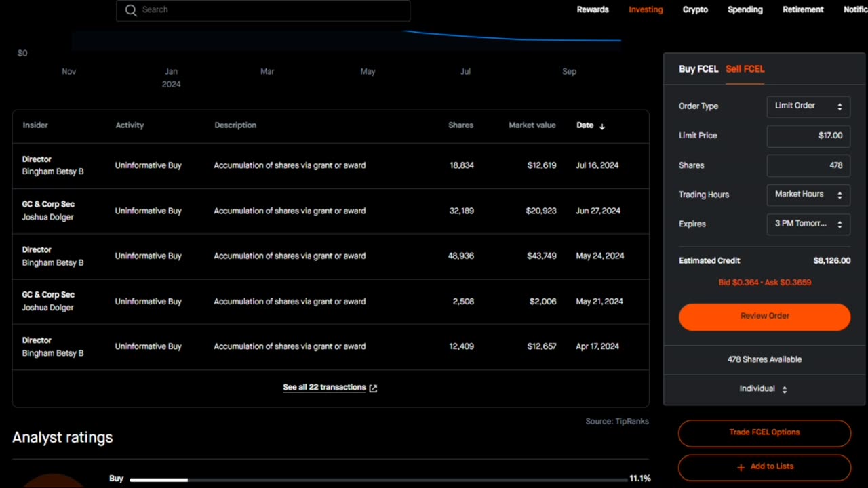Screen dimensions: 868x488
Task: Click the May 21, 2024 date cell
Action: (x=599, y=302)
